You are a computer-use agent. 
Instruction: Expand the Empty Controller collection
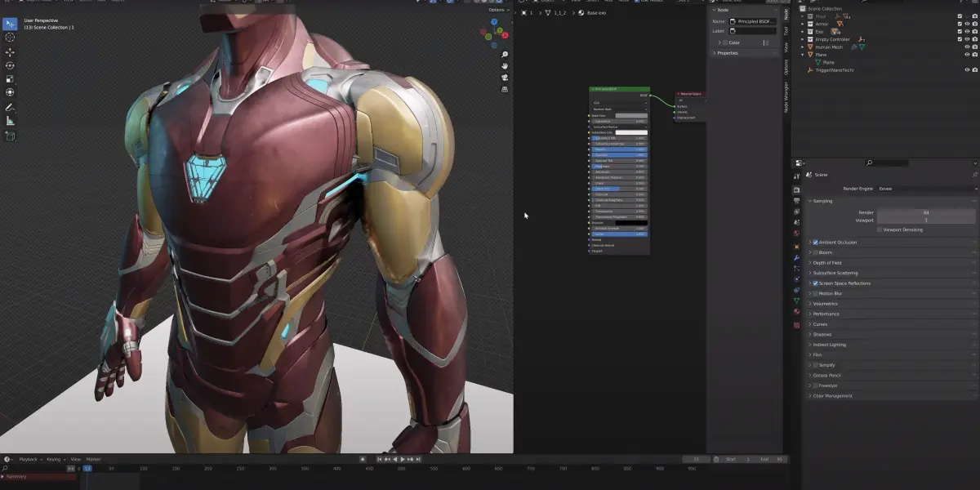[803, 39]
